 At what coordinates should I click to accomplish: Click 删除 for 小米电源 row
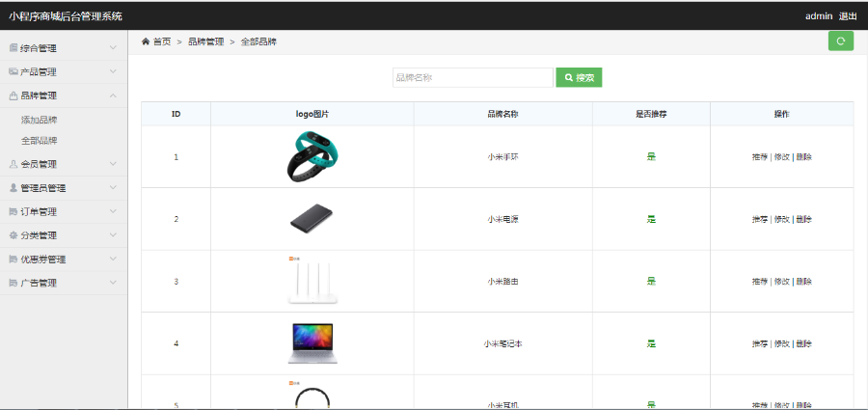coord(803,219)
